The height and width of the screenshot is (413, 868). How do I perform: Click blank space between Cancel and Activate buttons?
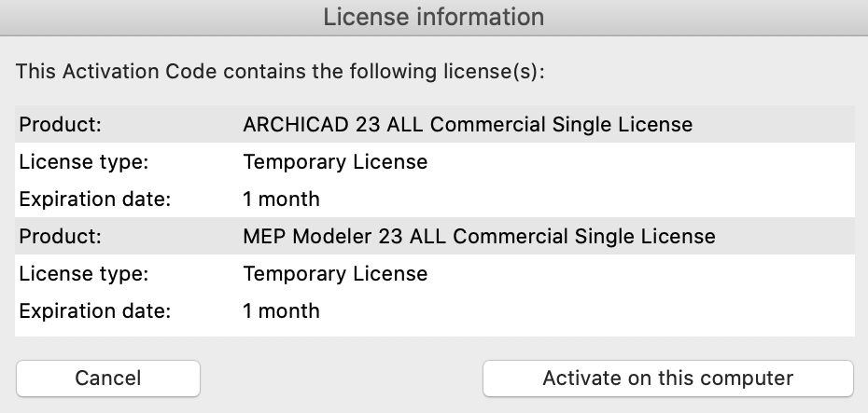click(341, 378)
